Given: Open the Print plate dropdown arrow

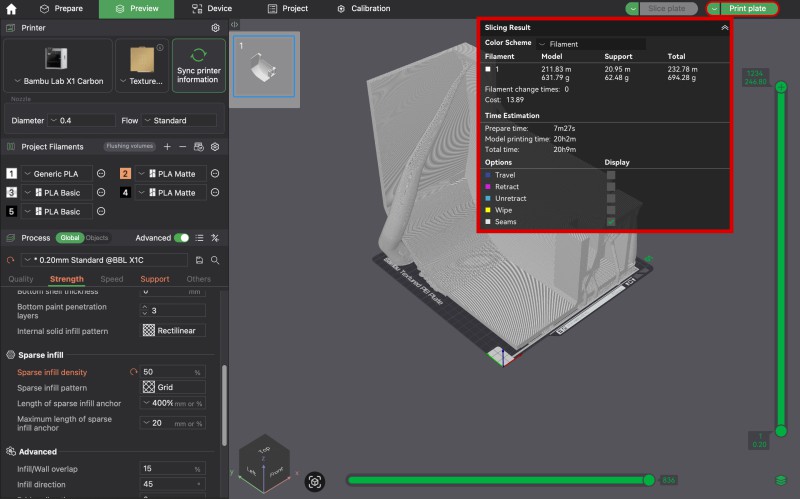Looking at the screenshot, I should point(714,9).
